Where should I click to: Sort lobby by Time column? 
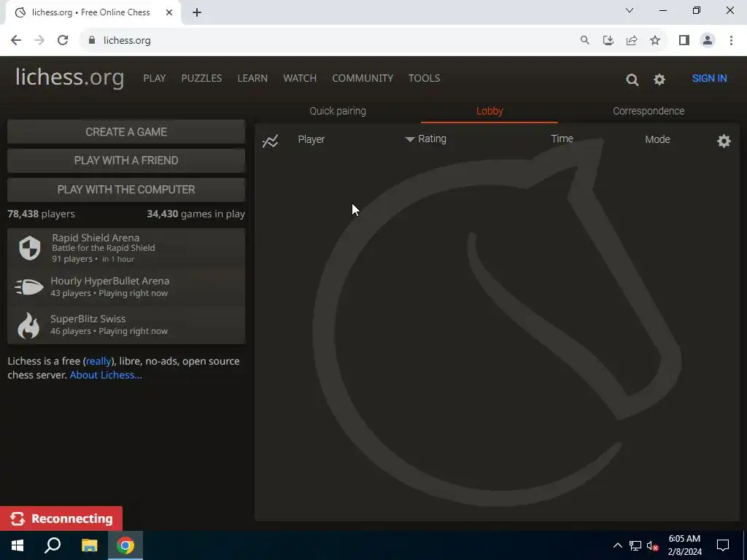(562, 139)
